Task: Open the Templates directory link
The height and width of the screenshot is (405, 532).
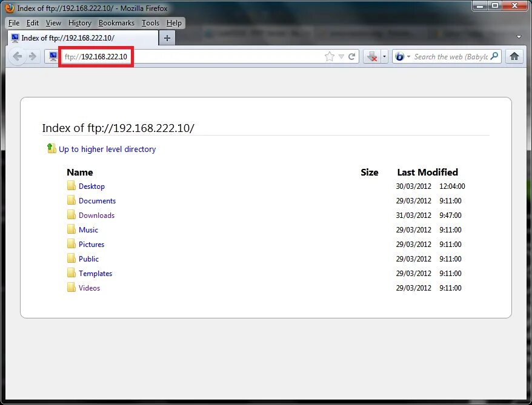Action: point(95,274)
